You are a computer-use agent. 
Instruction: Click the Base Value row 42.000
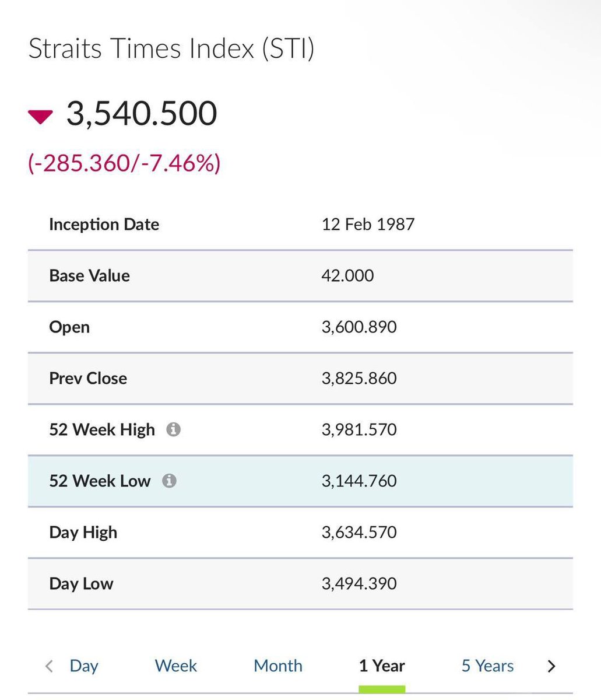300,276
